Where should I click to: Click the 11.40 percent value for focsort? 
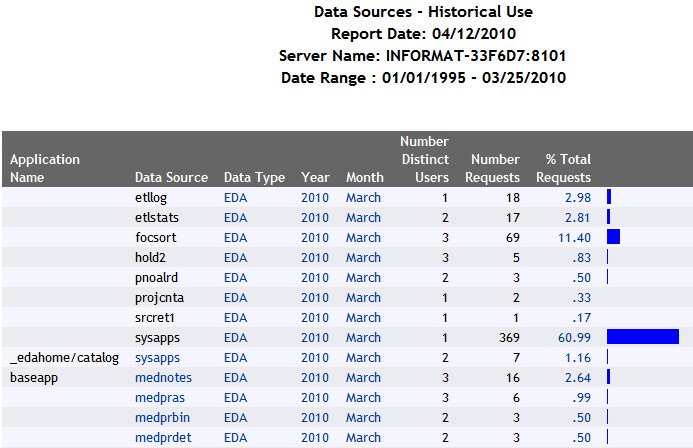[575, 238]
